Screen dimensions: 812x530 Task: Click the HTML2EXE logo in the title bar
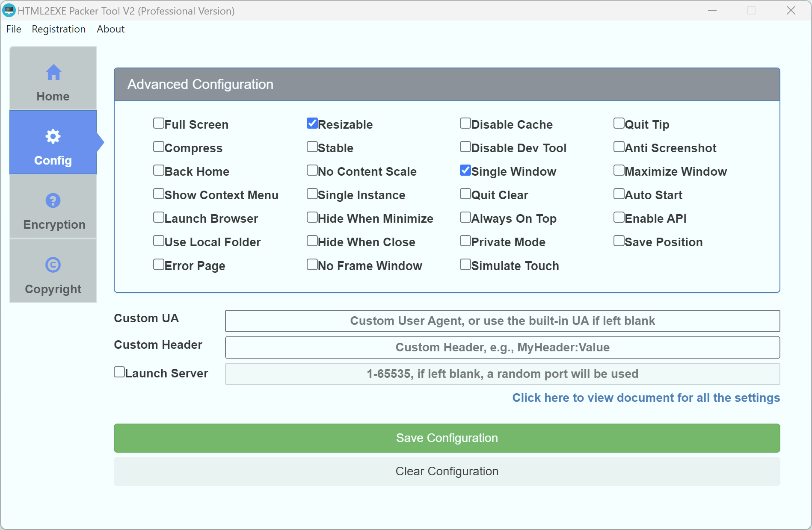(x=9, y=10)
